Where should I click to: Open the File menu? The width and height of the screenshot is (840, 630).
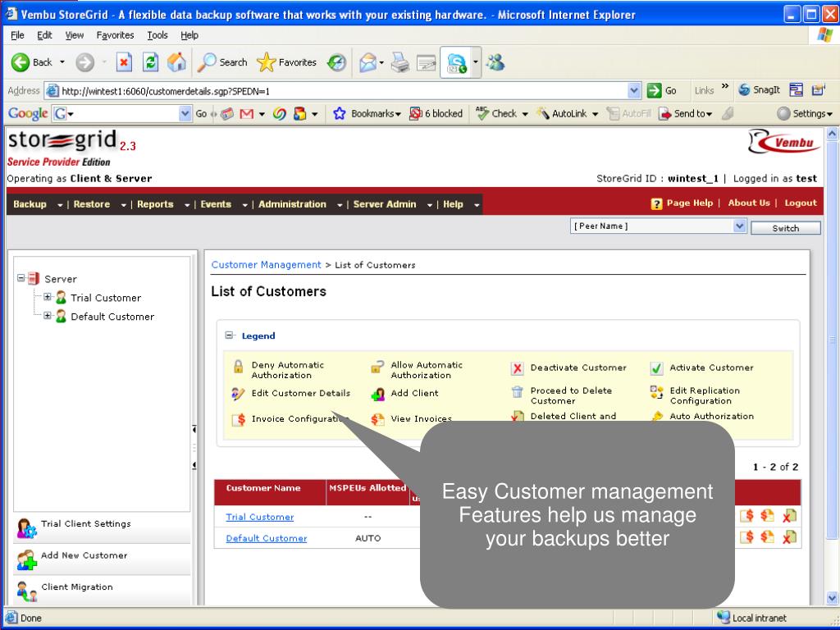[x=17, y=35]
